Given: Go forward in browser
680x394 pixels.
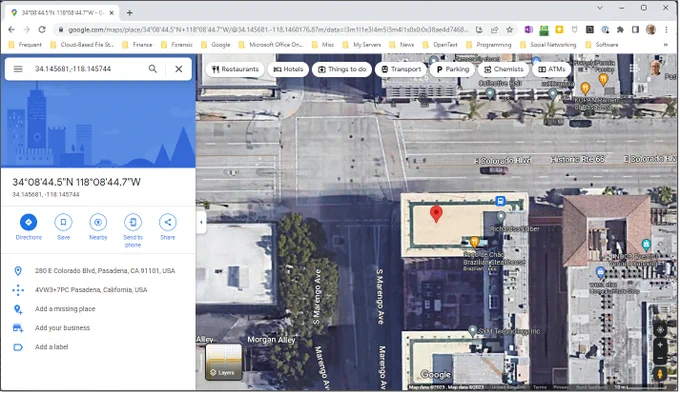Looking at the screenshot, I should pyautogui.click(x=27, y=29).
